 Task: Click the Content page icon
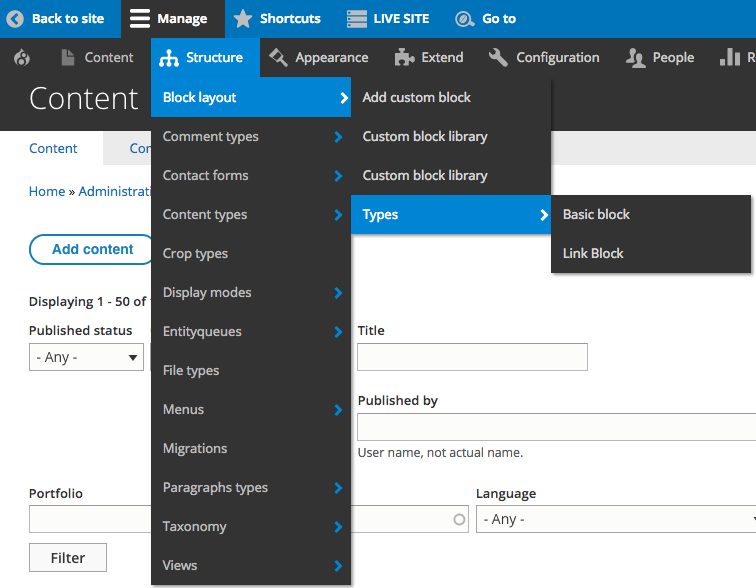click(68, 57)
